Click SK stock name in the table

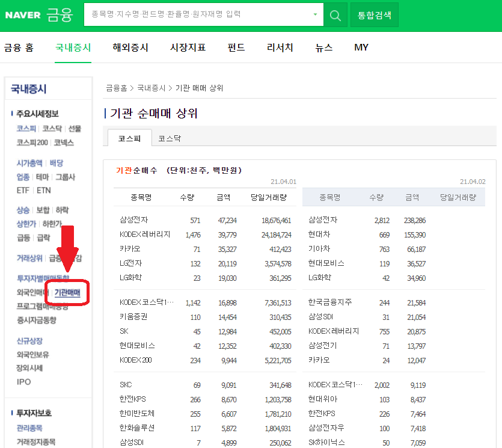click(124, 331)
